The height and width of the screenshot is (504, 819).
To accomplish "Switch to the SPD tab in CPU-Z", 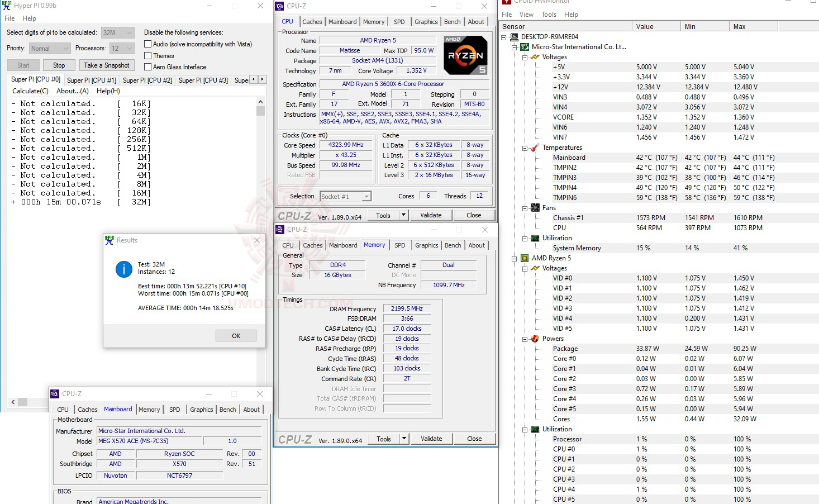I will 399,21.
